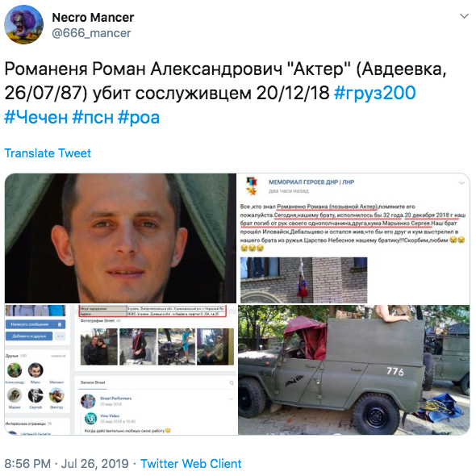Open Necro Mancer profile avatar
This screenshot has height=476, width=476.
(x=23, y=24)
